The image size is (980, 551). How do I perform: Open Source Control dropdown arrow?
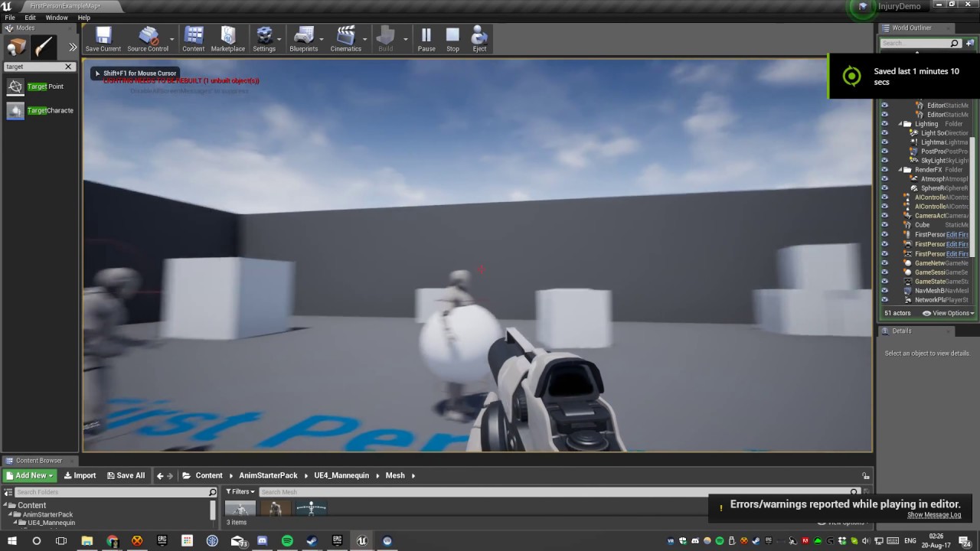pyautogui.click(x=172, y=39)
